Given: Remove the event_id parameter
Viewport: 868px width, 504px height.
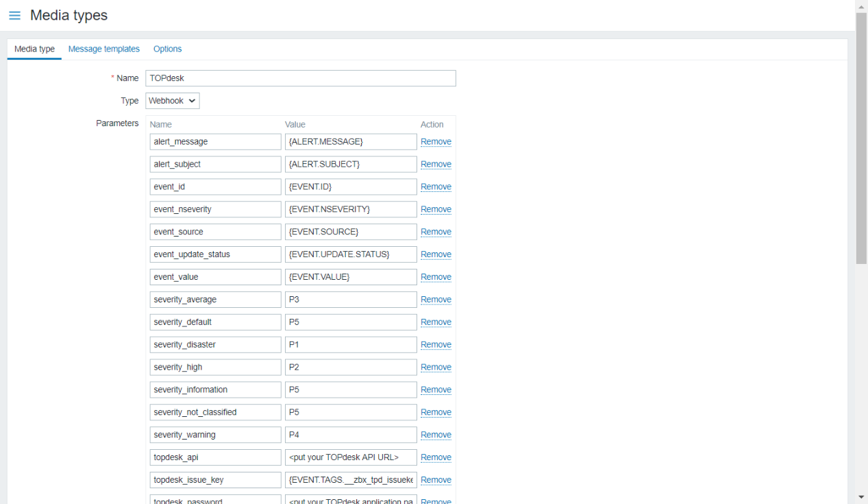Looking at the screenshot, I should (436, 187).
